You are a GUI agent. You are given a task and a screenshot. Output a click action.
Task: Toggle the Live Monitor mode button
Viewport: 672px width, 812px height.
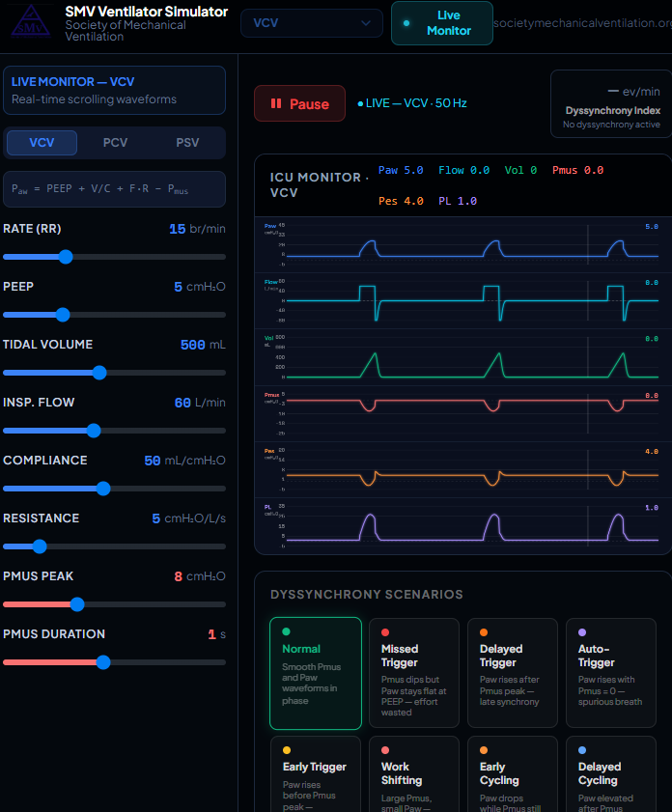[441, 23]
